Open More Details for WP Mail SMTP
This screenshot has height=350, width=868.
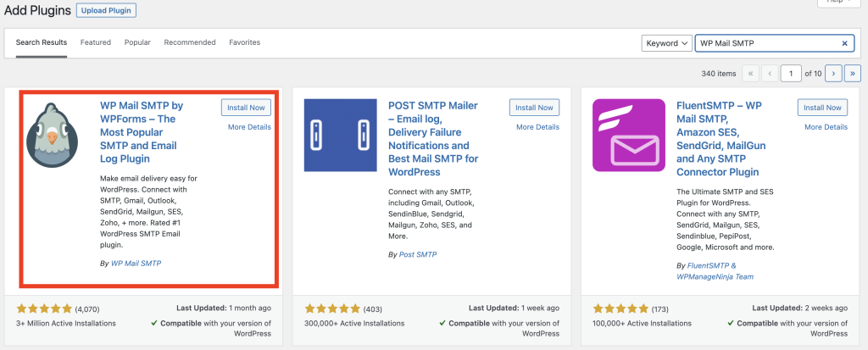coord(250,127)
